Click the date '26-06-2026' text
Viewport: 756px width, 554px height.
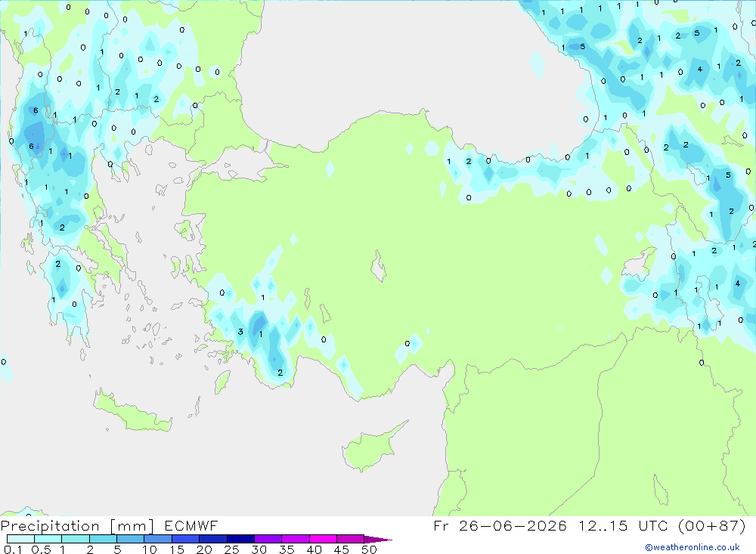tap(513, 525)
